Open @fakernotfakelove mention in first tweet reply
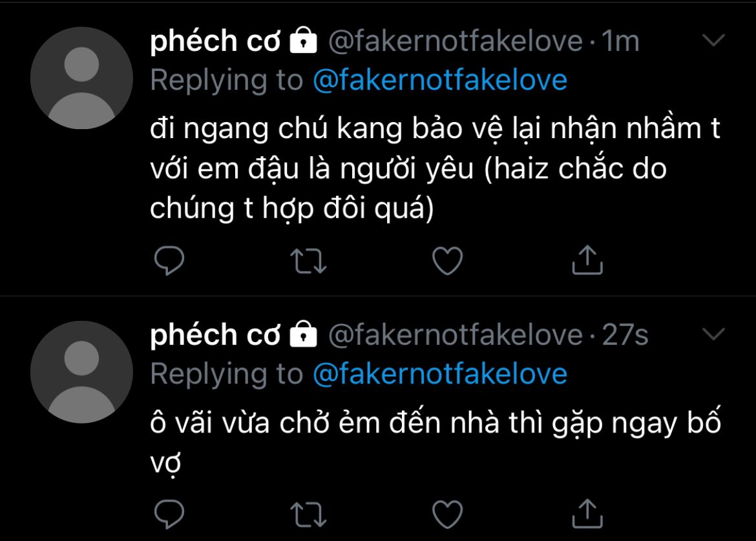Image resolution: width=756 pixels, height=541 pixels. (440, 80)
